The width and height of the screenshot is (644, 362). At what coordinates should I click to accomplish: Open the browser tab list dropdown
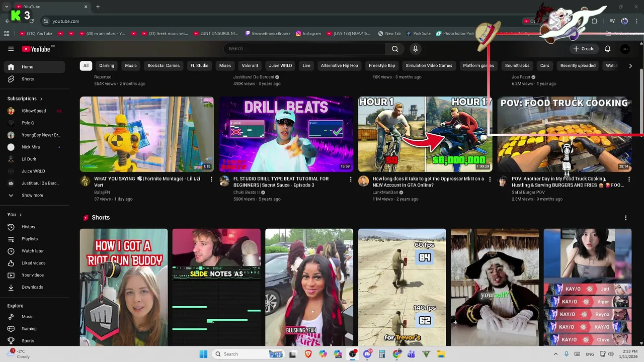coord(6,7)
